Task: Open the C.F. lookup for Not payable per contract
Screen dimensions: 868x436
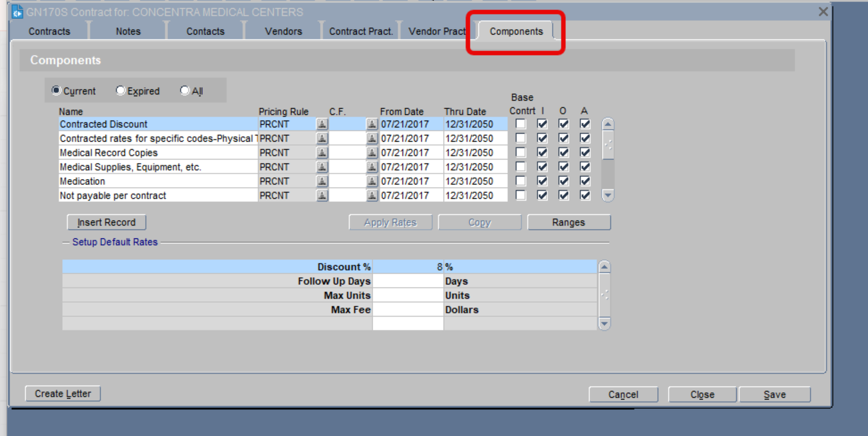Action: (x=372, y=195)
